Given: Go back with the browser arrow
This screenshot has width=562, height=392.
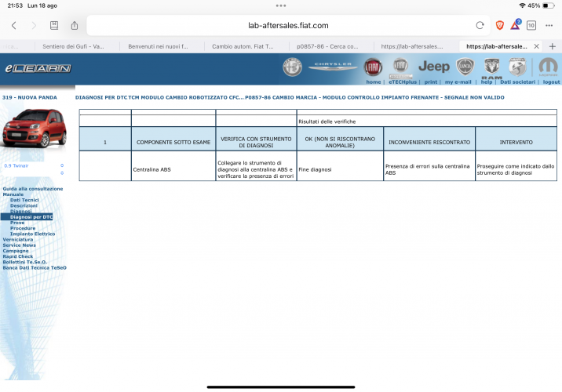Looking at the screenshot, I should point(13,25).
